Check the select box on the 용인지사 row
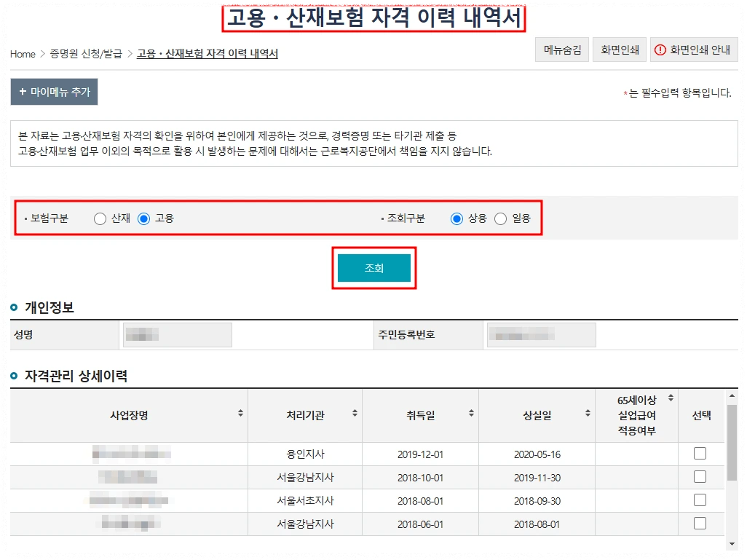 pyautogui.click(x=700, y=452)
